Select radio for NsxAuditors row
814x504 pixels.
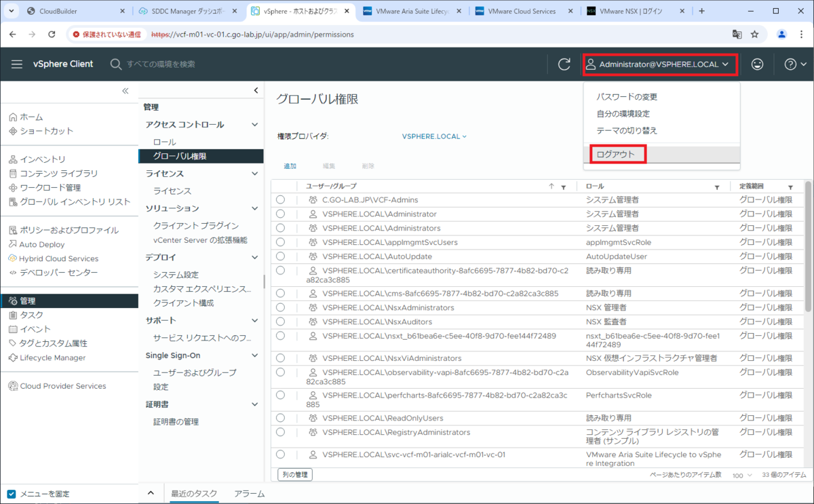tap(281, 322)
